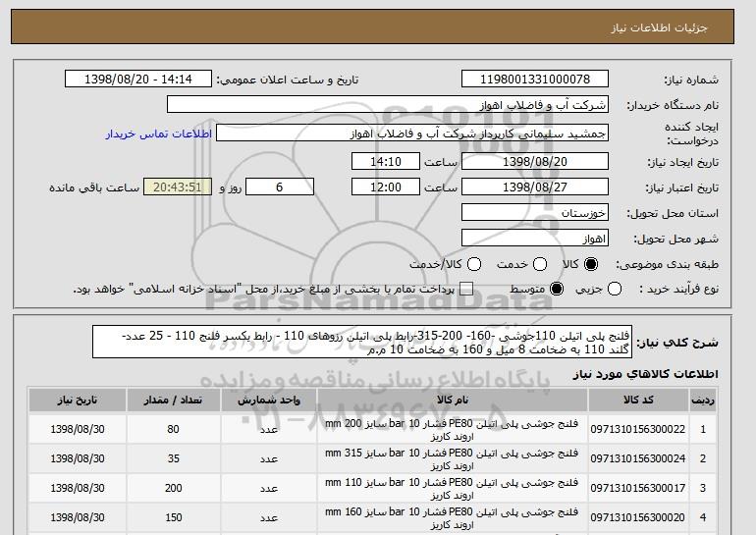Select the خدمت radio button
Image resolution: width=756 pixels, height=535 pixels.
540,264
